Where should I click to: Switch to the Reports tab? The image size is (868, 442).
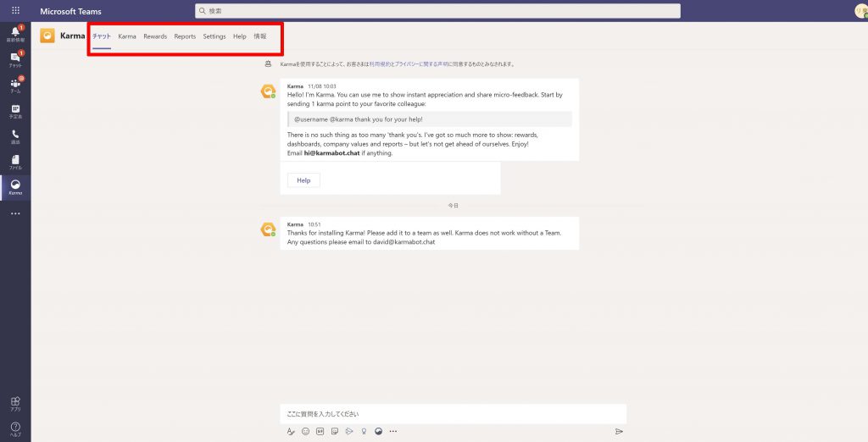coord(185,36)
